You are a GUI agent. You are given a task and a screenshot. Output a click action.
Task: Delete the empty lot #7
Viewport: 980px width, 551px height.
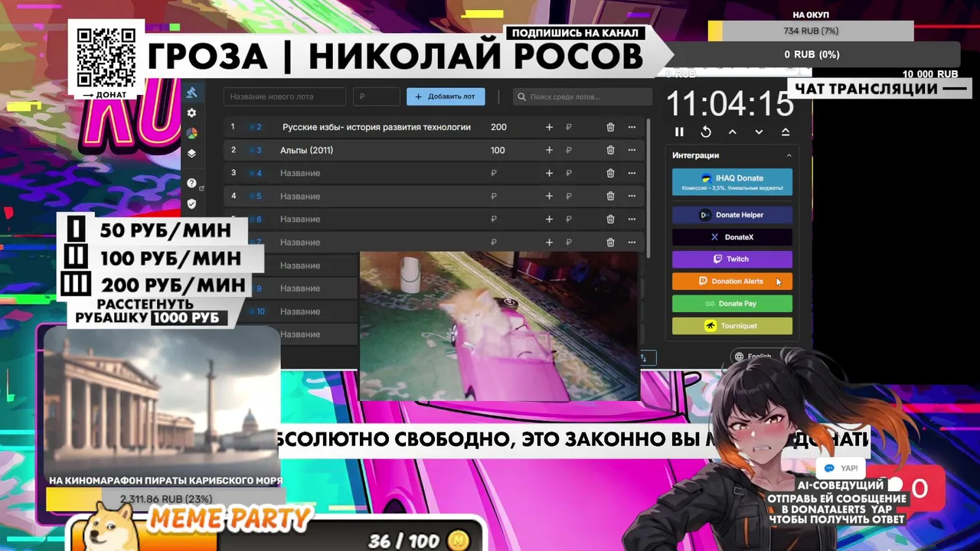[610, 242]
